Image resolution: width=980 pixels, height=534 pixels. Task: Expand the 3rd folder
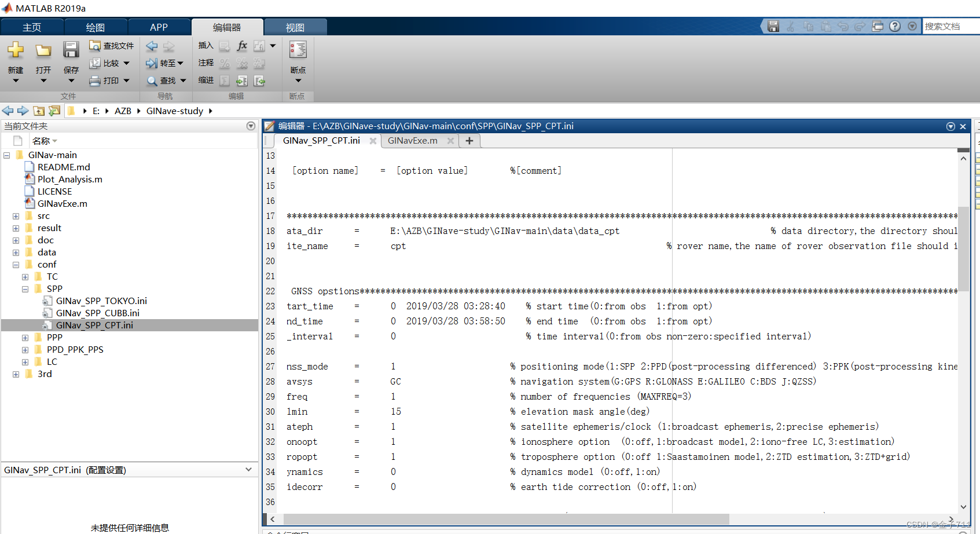(x=16, y=374)
